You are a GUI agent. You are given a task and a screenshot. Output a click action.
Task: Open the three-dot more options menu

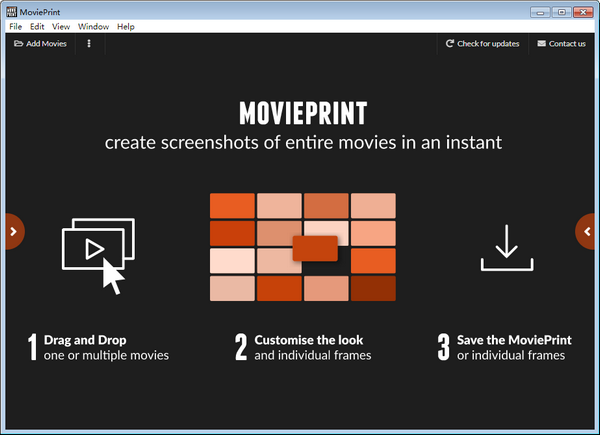coord(89,44)
